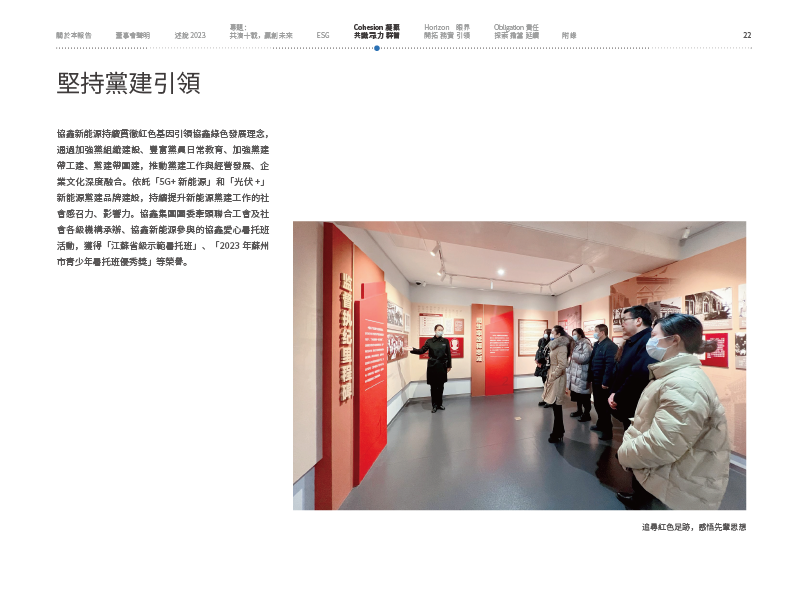This screenshot has height=596, width=808.
Task: Select the 2023 section in the header
Action: tap(190, 35)
